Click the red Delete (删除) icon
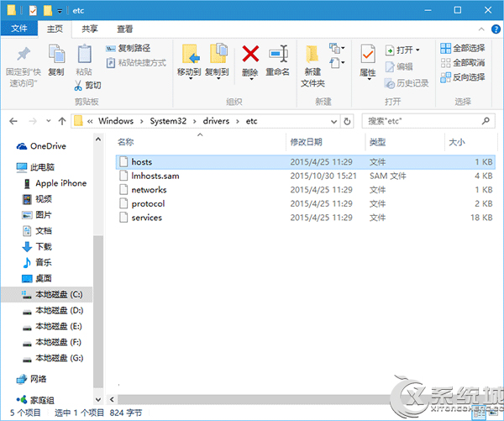Screen dimensions: 504x421 pos(250,54)
